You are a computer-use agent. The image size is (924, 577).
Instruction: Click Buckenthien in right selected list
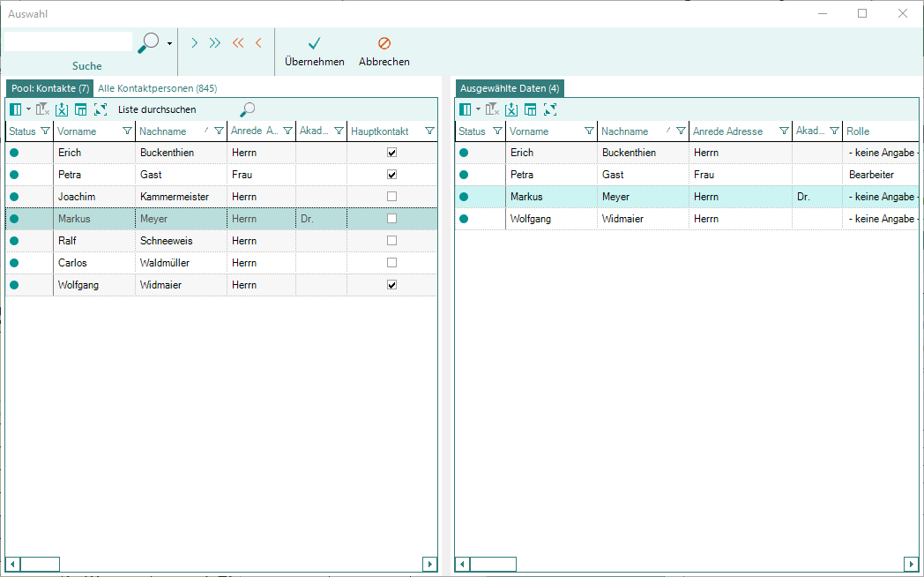point(629,153)
